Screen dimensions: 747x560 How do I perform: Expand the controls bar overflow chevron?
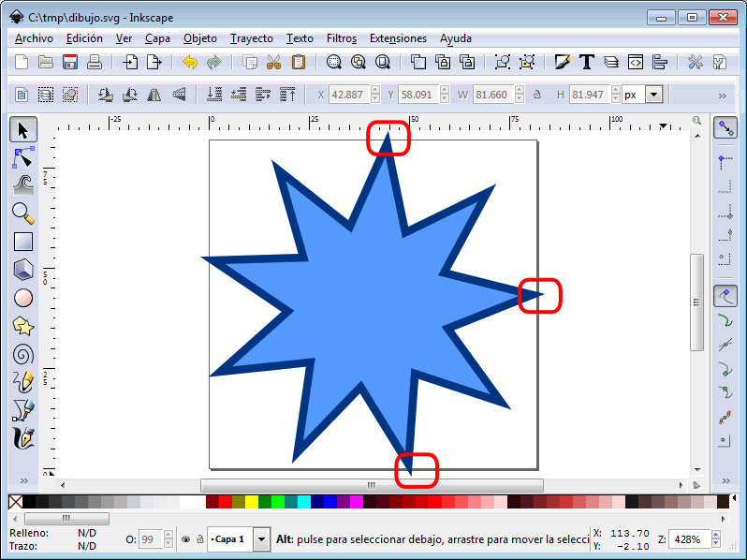point(722,95)
